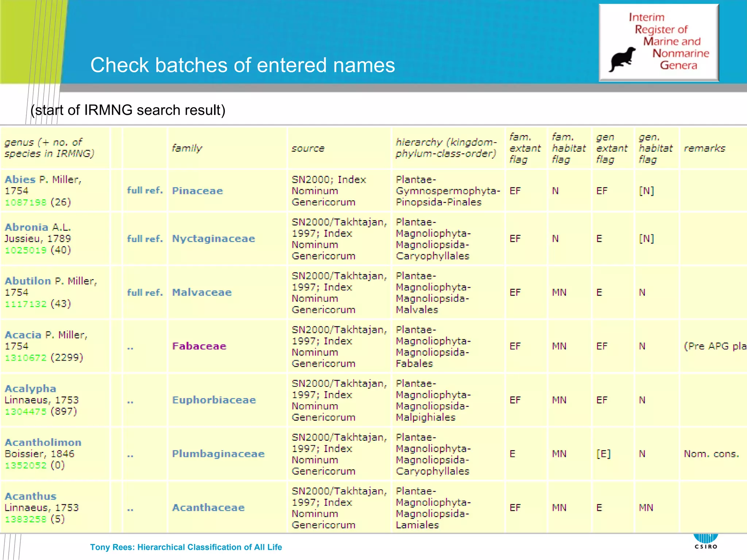747x560 pixels.
Task: Open the Abronia genus link
Action: 26,227
